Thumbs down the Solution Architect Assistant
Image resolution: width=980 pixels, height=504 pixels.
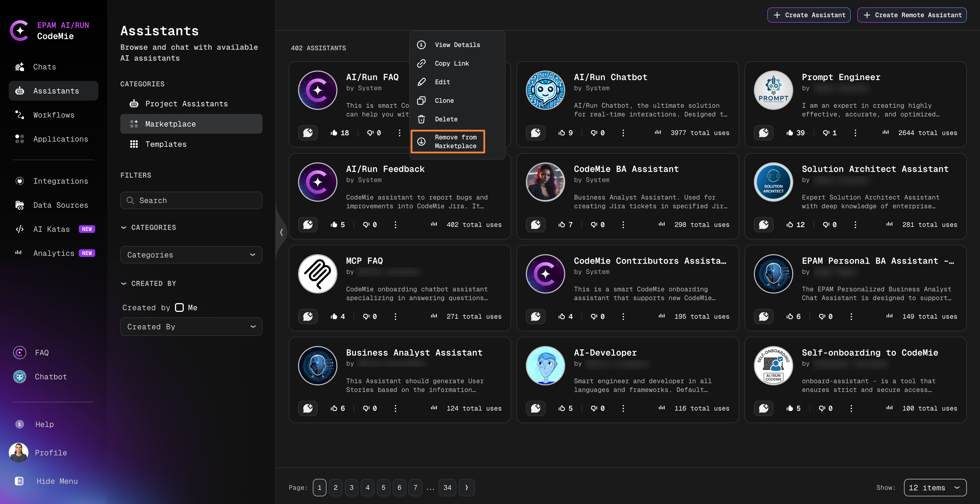click(x=826, y=225)
